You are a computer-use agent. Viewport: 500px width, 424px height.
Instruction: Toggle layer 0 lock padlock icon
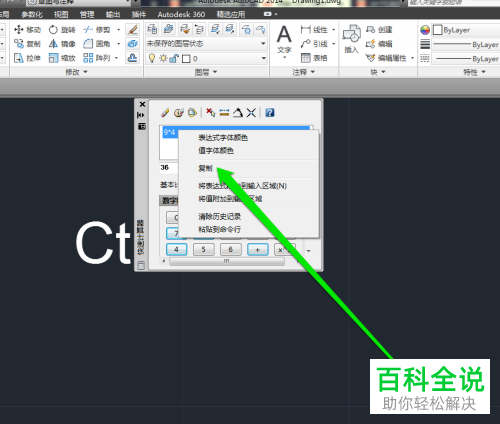point(174,59)
